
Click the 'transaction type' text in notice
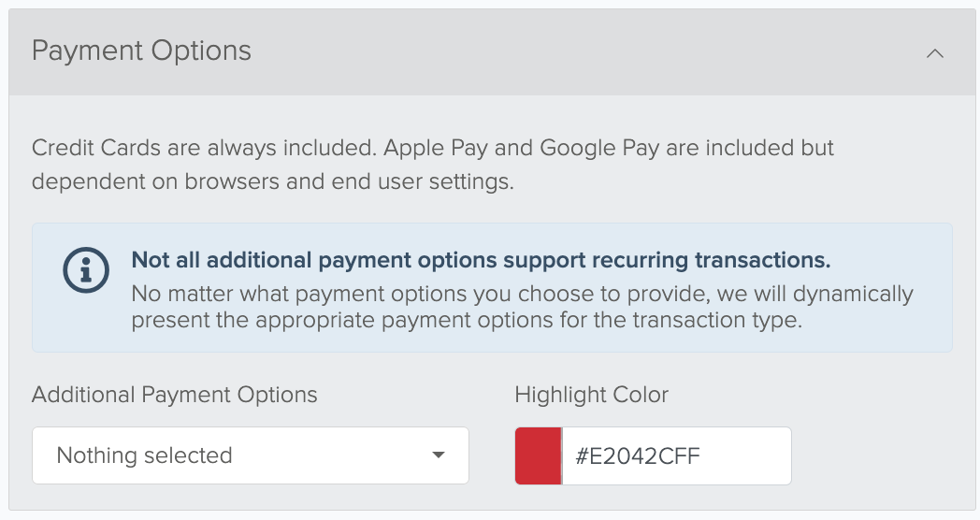[717, 320]
